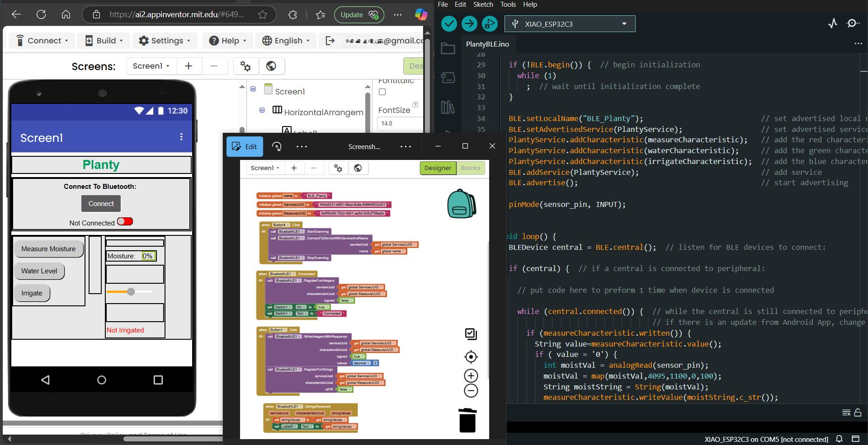Click Connect button on phone preview
Image resolution: width=868 pixels, height=445 pixels.
(101, 204)
